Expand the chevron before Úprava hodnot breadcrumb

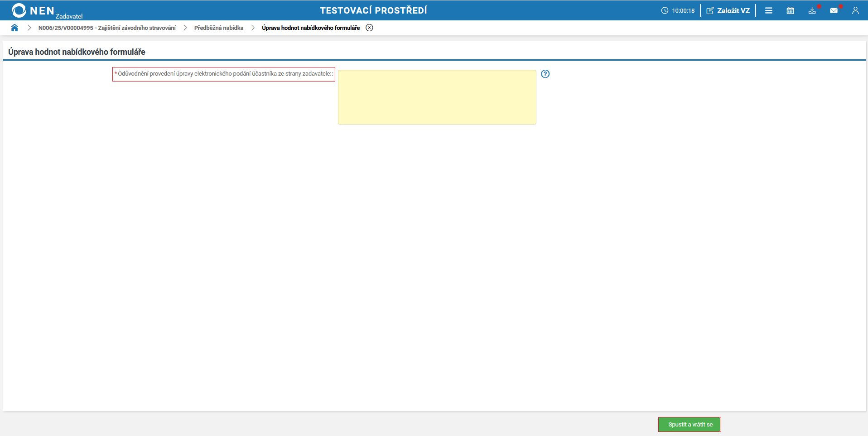pyautogui.click(x=253, y=28)
